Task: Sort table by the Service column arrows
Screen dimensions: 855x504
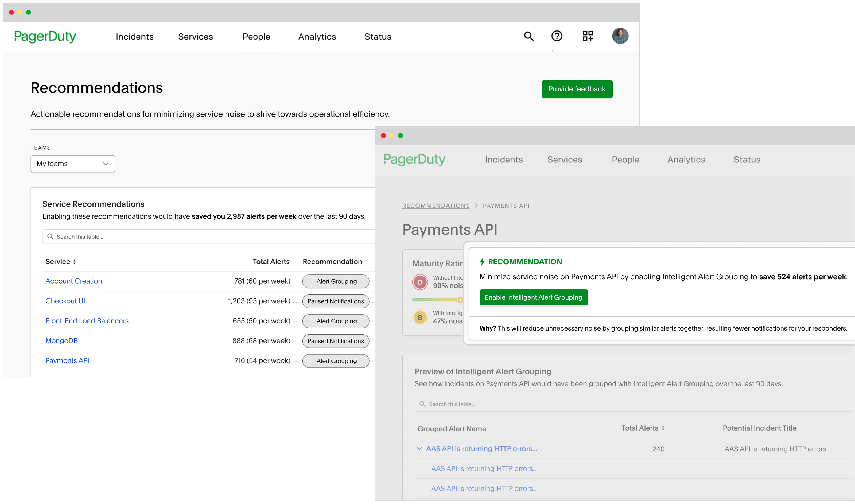Action: [x=74, y=262]
